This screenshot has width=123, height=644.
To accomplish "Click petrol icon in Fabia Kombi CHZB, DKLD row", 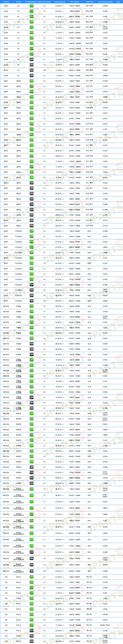I will click(31, 371).
